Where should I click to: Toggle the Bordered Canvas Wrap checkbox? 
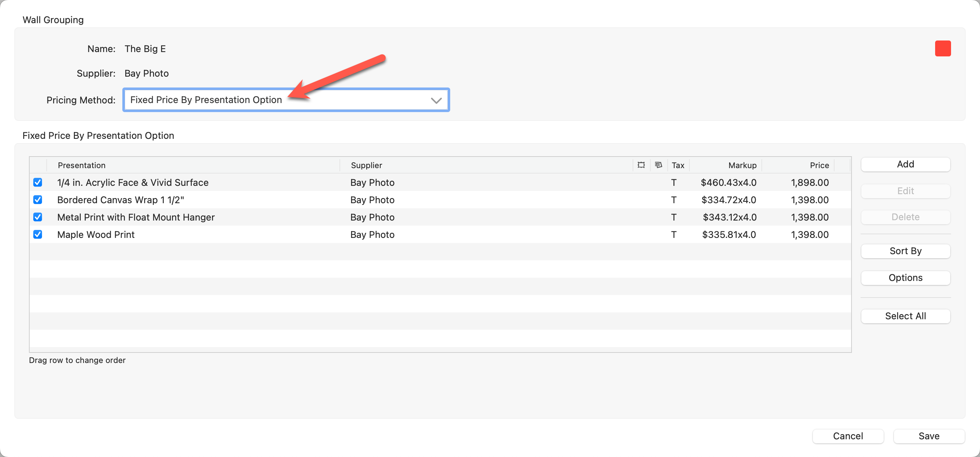[x=38, y=200]
